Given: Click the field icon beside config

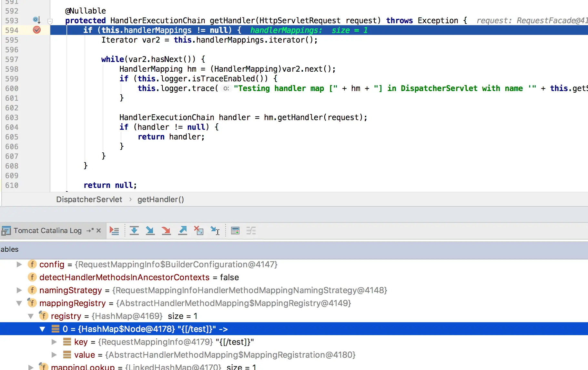Looking at the screenshot, I should point(32,264).
